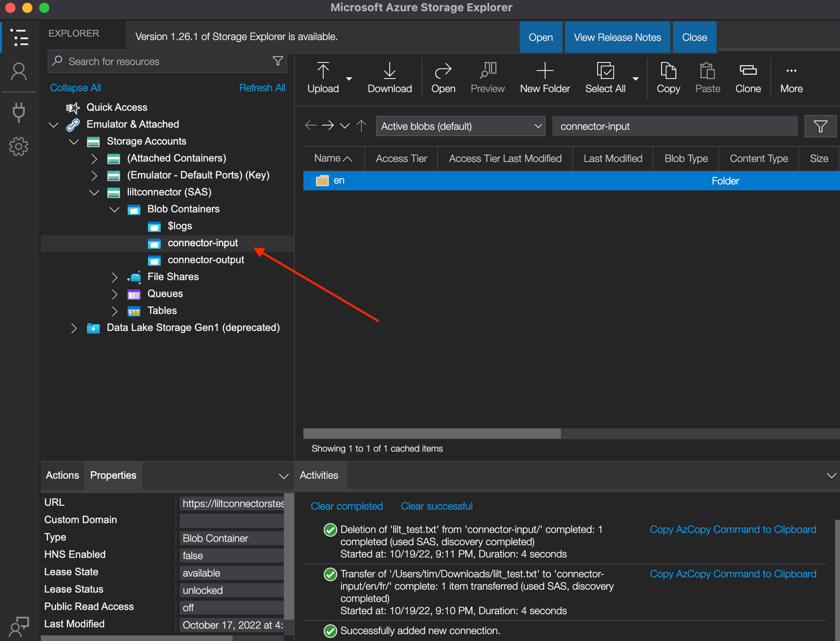The width and height of the screenshot is (840, 641).
Task: Click the Feedback icon at sidebar bottom
Action: pos(19,627)
